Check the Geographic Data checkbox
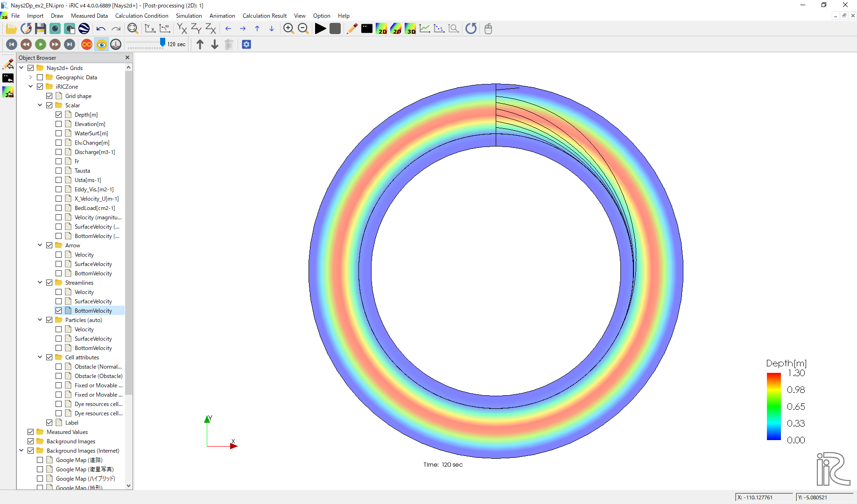Image resolution: width=857 pixels, height=504 pixels. 40,77
